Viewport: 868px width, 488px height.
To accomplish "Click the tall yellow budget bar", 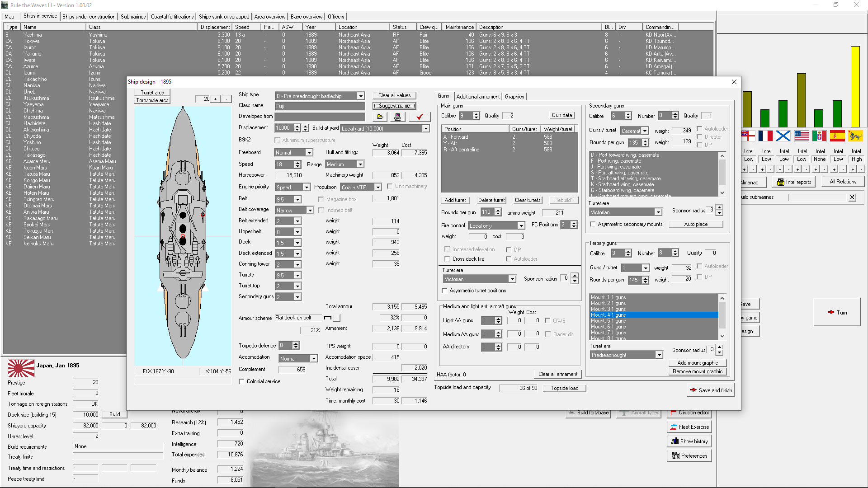I will click(855, 86).
